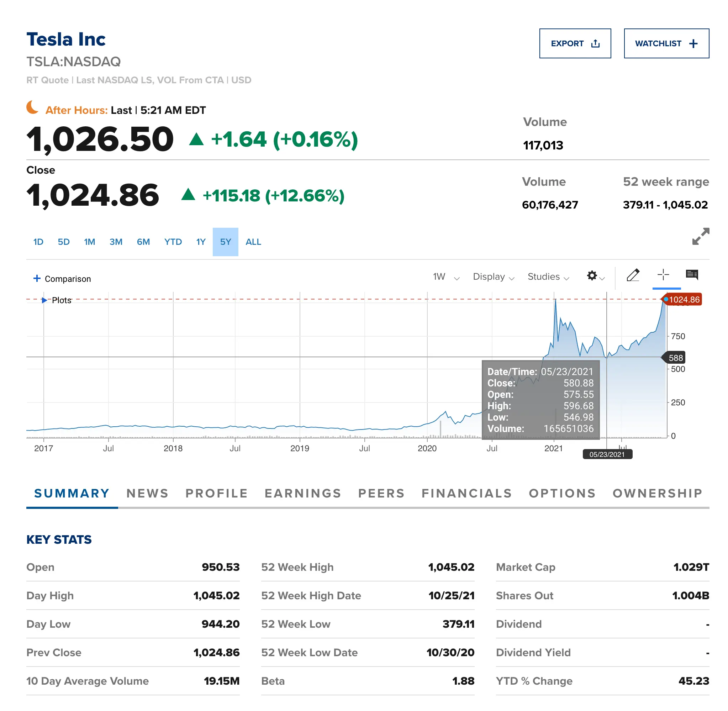Click the Beta value 1.88
This screenshot has width=728, height=711.
tap(463, 681)
